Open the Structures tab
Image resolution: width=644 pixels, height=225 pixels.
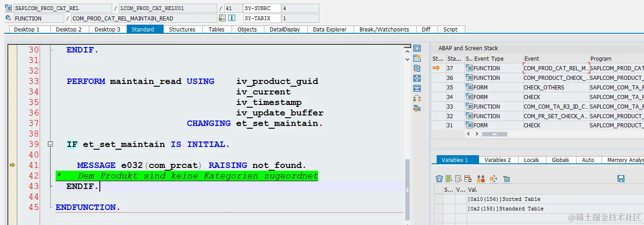182,29
